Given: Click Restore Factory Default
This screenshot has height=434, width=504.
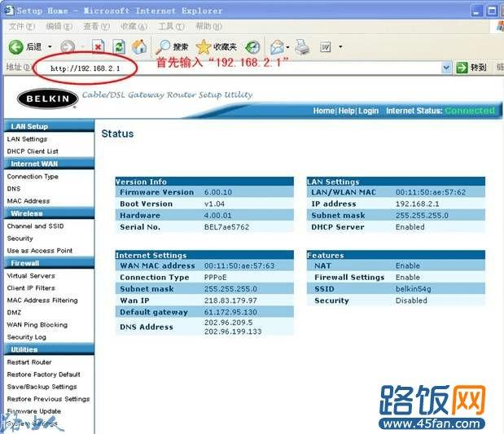Looking at the screenshot, I should 43,375.
